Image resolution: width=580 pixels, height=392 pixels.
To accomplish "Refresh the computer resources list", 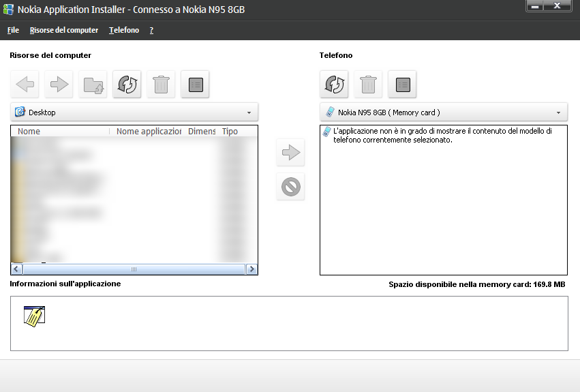I will pyautogui.click(x=127, y=85).
